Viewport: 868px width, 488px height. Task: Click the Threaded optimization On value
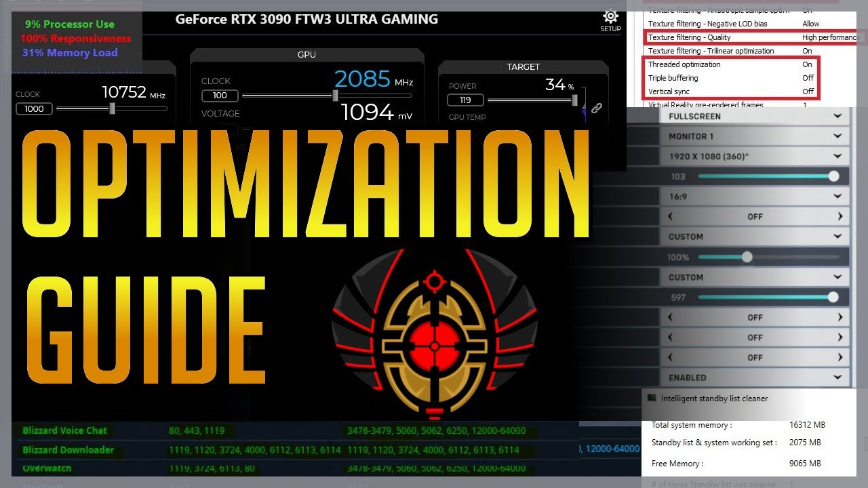[807, 64]
